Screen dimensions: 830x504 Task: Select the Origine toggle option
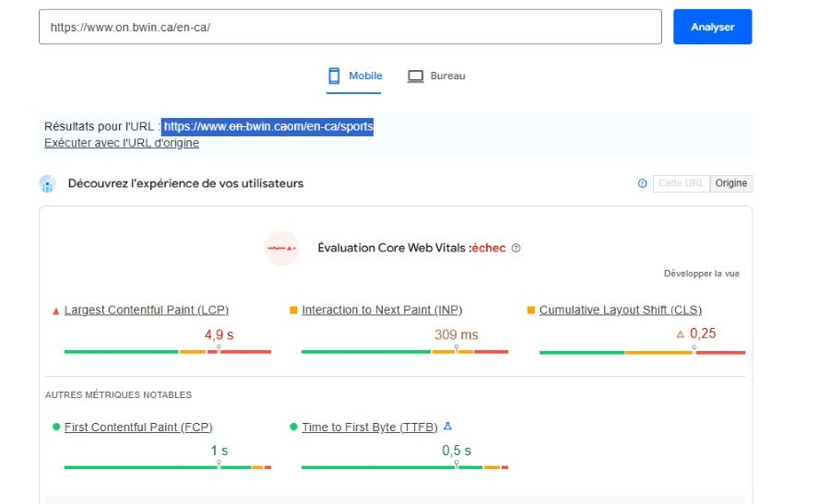point(731,183)
